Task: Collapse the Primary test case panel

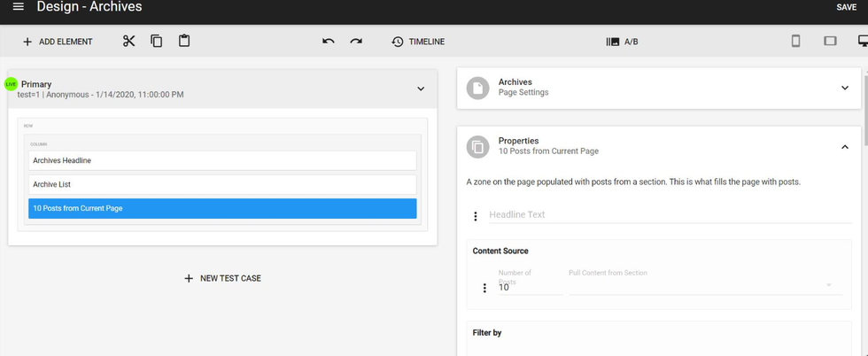Action: pos(421,89)
